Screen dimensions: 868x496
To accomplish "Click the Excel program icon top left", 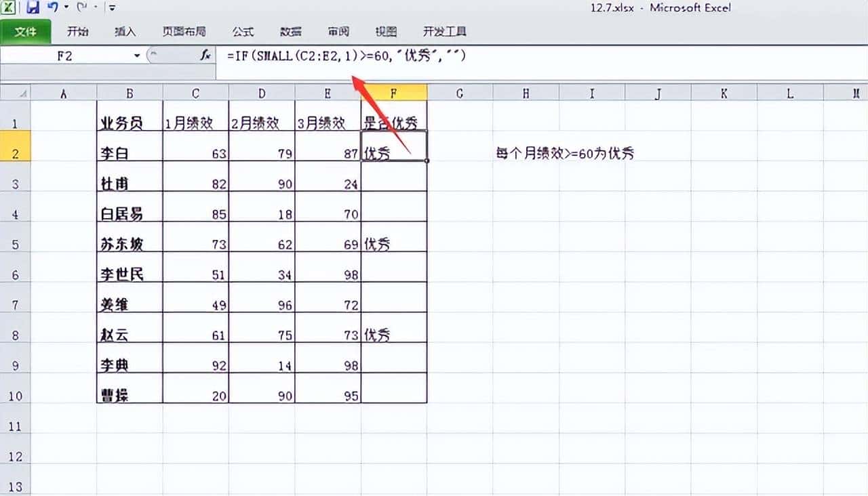I will point(8,7).
